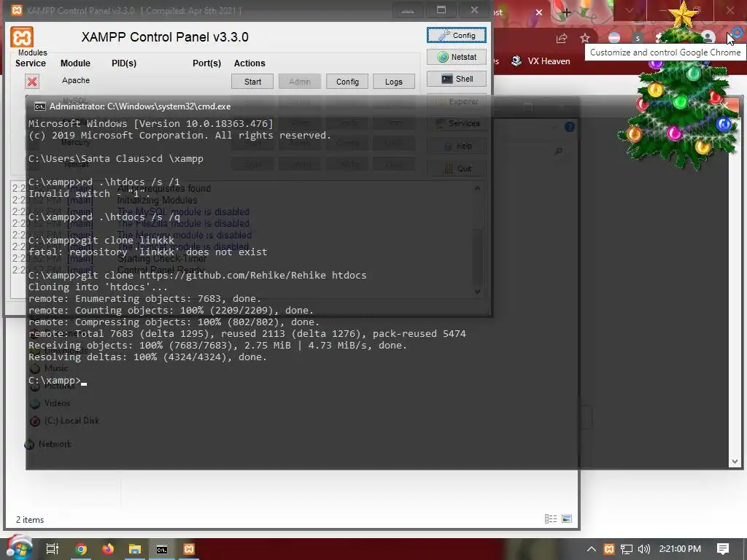The image size is (747, 560).
Task: Open Task View on the taskbar
Action: [x=53, y=549]
